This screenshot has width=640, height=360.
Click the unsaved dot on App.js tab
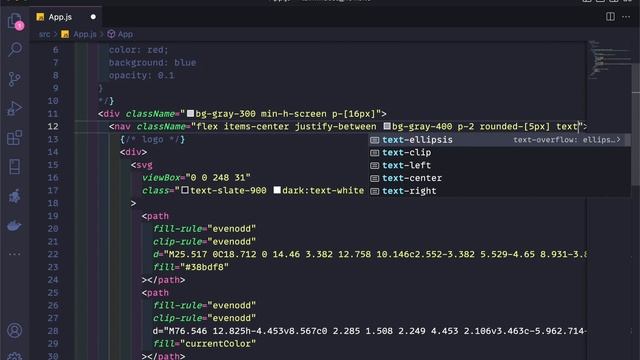click(x=93, y=17)
